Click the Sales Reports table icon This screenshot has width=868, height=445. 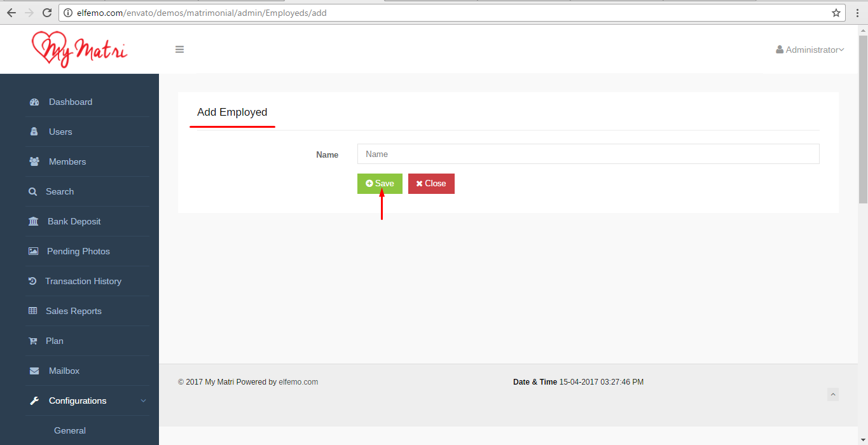[x=33, y=311]
